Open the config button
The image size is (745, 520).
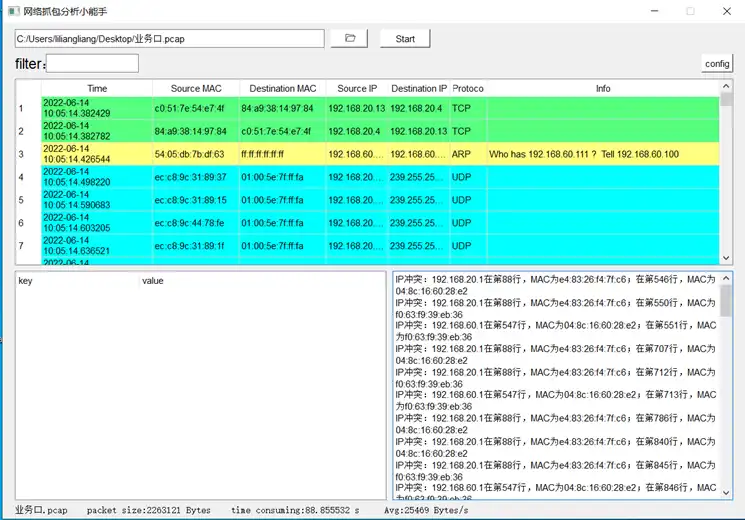(717, 63)
